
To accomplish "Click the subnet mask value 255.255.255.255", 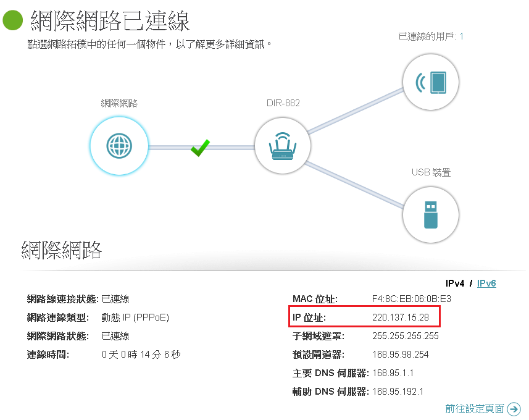I will [406, 337].
